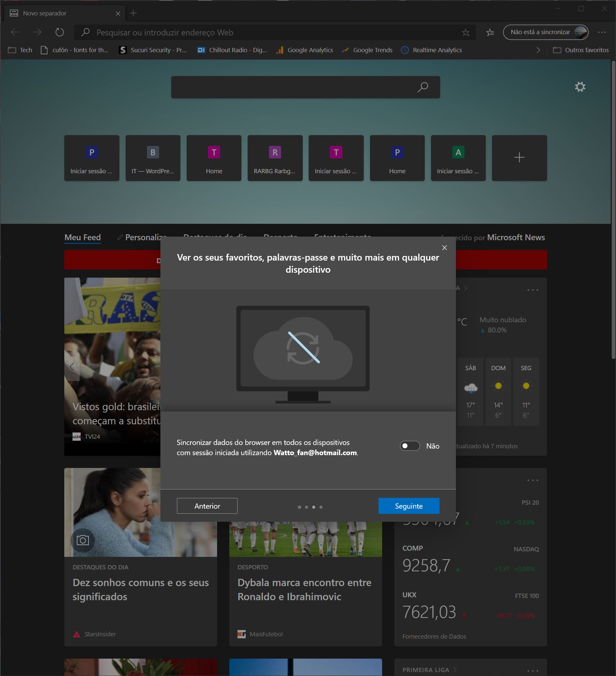Open a new tab with plus icon
616x676 pixels.
point(133,13)
